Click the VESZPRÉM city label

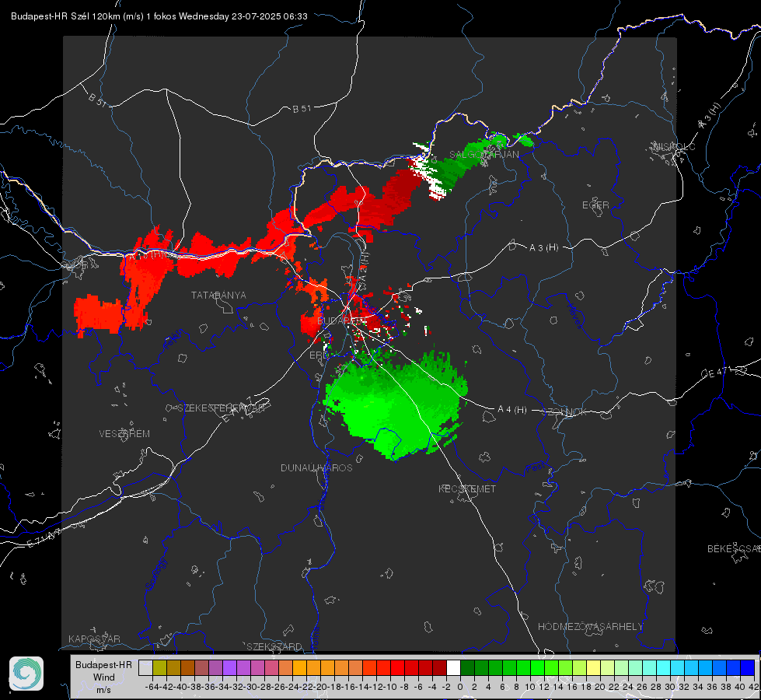[x=124, y=434]
